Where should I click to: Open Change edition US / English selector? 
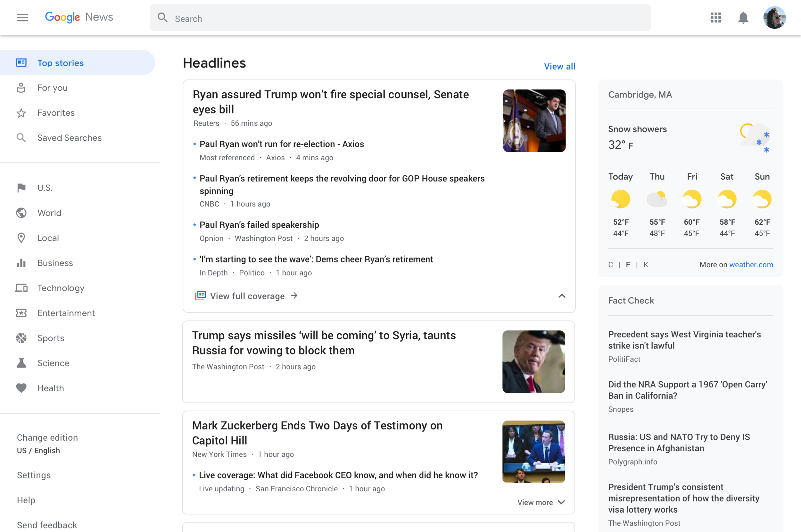click(47, 444)
